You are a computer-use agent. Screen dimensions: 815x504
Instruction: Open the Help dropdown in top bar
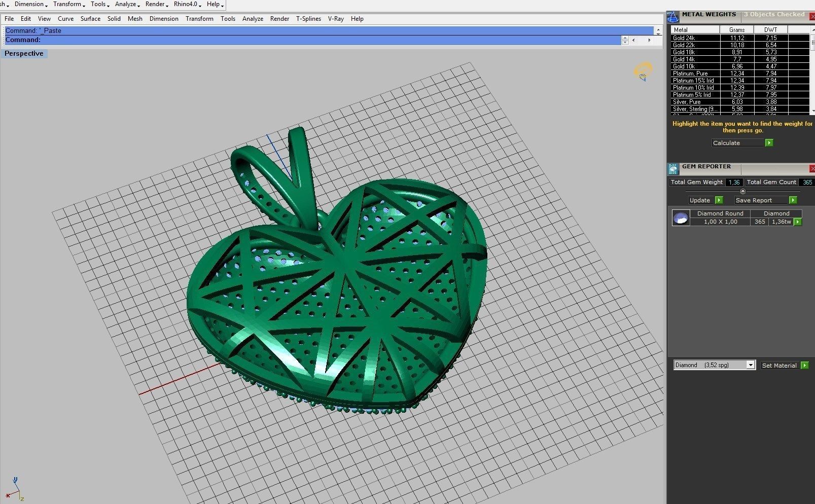tap(215, 4)
